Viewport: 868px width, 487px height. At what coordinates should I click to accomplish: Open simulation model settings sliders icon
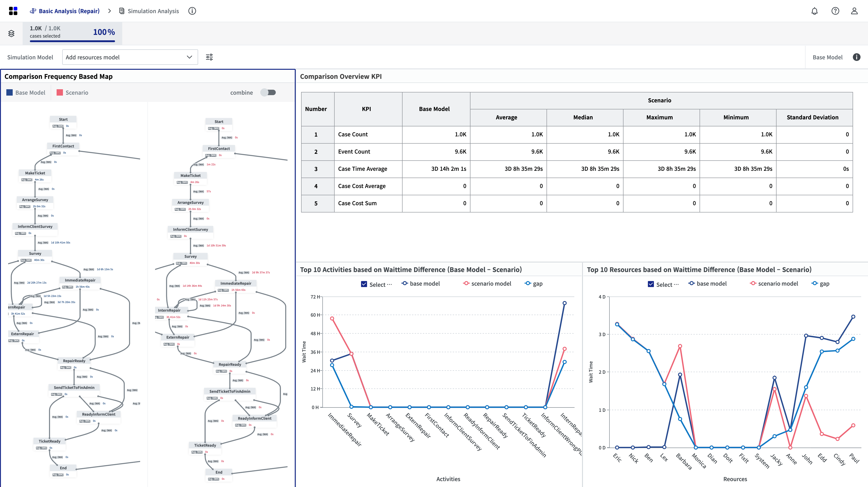coord(209,57)
